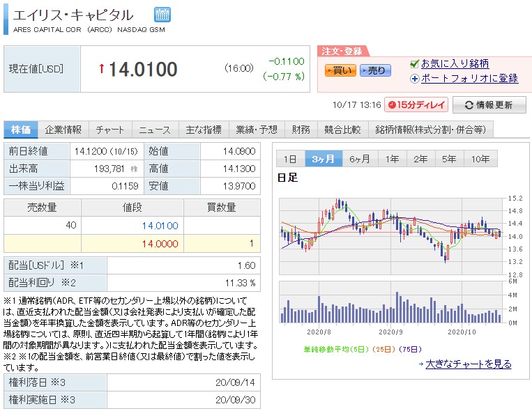Open the 財務 tab
Viewport: 532px width, 411px height.
coord(301,130)
